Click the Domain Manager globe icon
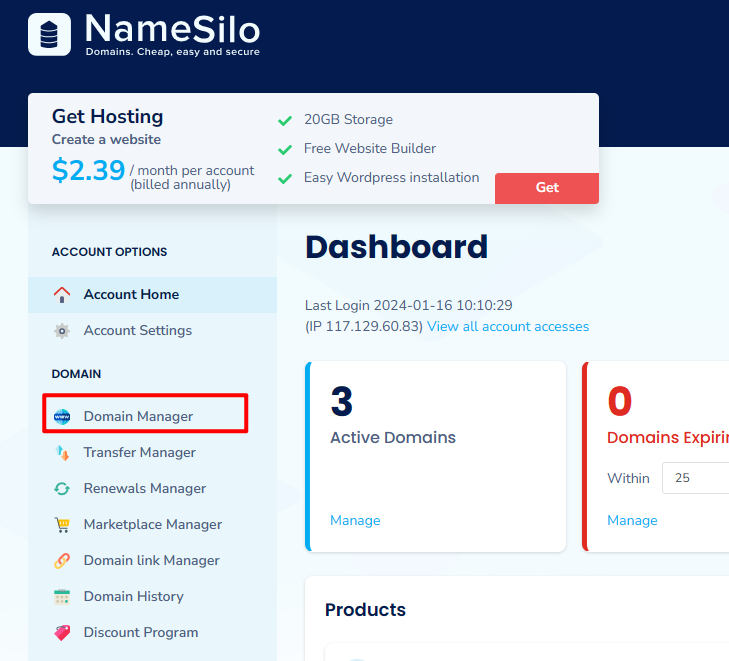Screen dimensions: 729x661 [x=62, y=417]
